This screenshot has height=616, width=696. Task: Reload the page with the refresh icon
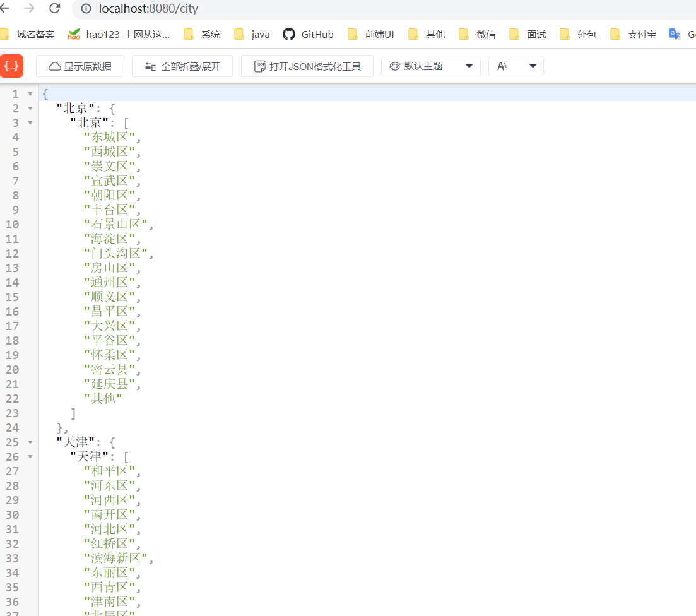[55, 8]
